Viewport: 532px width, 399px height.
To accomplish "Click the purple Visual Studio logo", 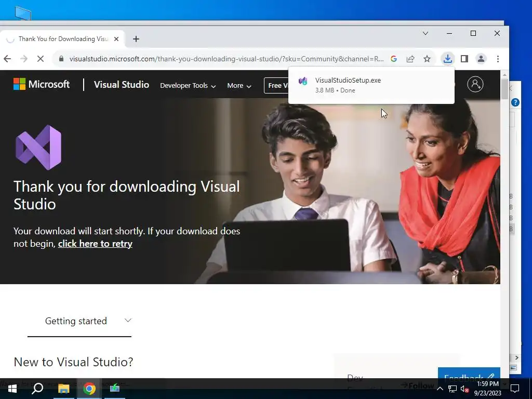I will point(38,147).
